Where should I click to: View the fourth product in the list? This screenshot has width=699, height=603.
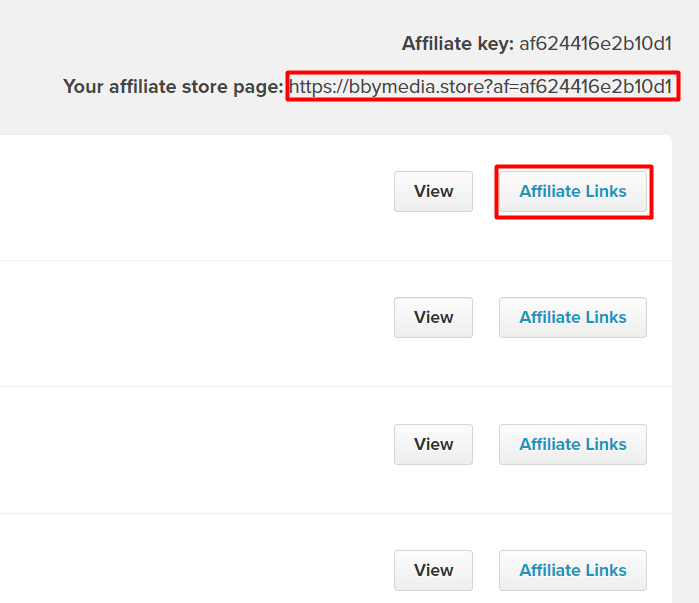pos(433,570)
